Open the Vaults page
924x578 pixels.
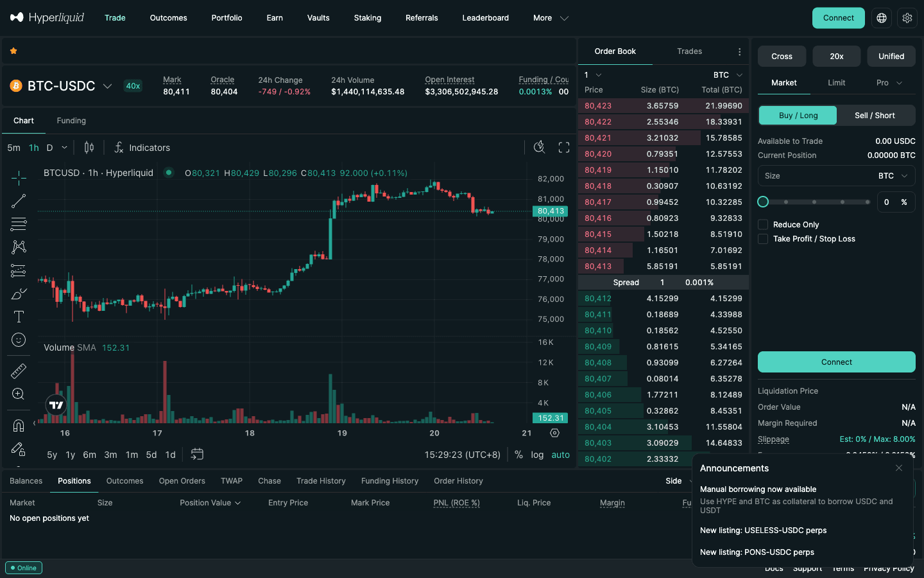tap(318, 18)
